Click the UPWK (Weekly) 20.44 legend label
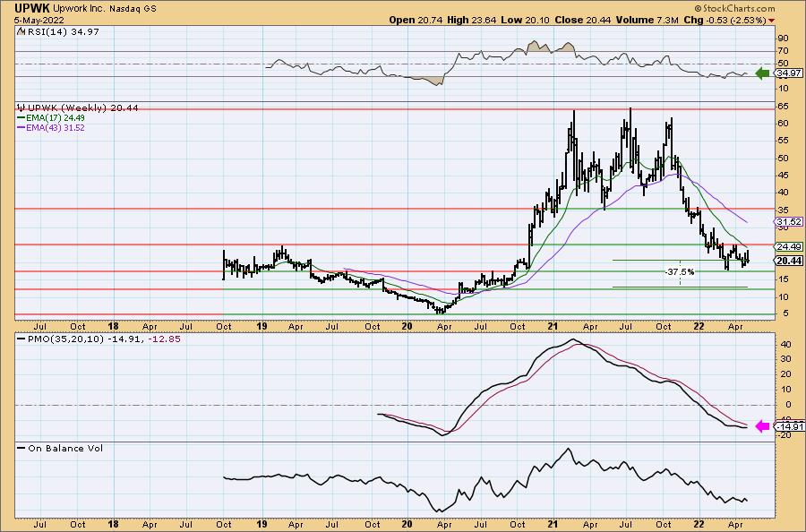The width and height of the screenshot is (806, 532). point(82,108)
